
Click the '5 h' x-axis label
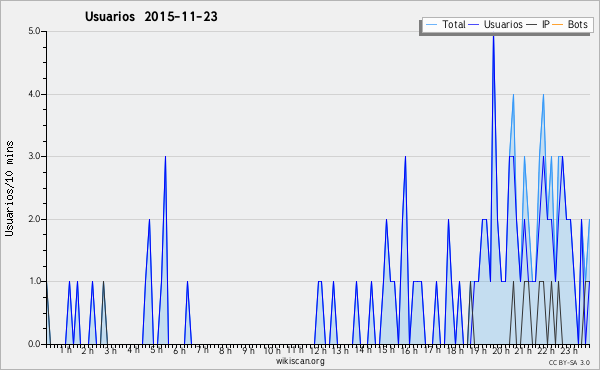pos(156,350)
